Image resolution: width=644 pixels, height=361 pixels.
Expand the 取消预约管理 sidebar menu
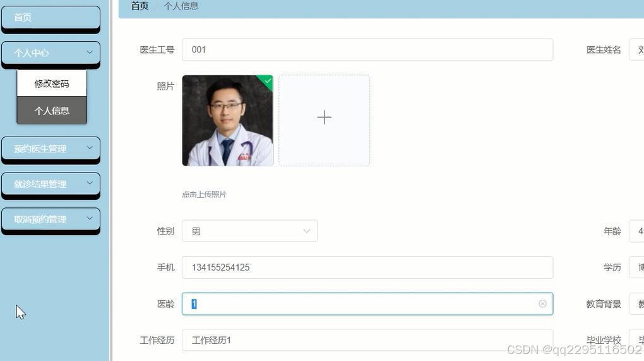[51, 219]
